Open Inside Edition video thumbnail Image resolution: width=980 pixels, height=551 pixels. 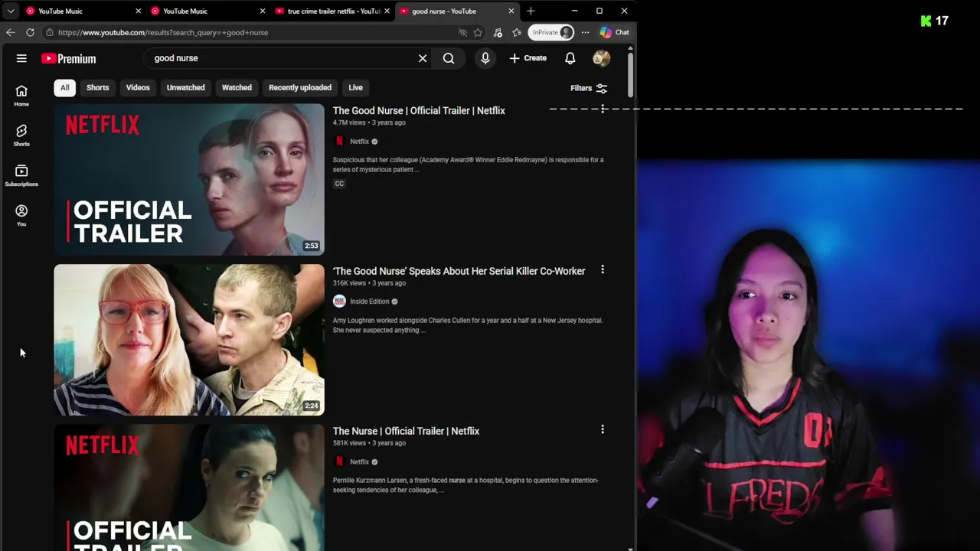189,340
